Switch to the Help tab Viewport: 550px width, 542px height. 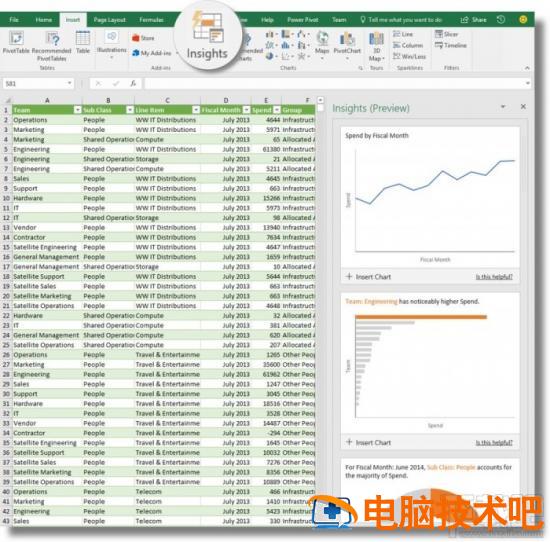[x=267, y=20]
